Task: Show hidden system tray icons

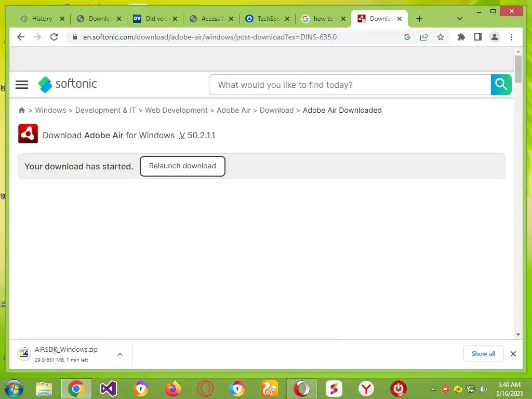Action: tap(433, 389)
